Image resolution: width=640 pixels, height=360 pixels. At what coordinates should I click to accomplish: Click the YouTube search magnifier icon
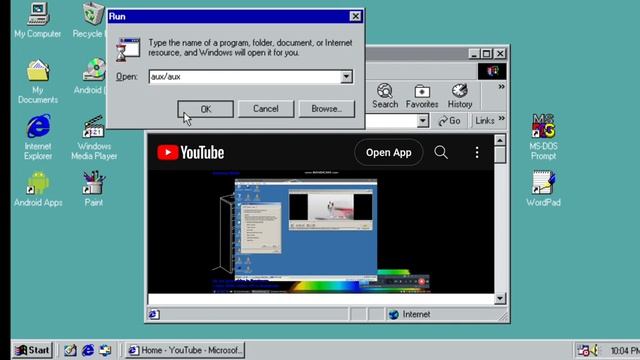click(x=441, y=153)
